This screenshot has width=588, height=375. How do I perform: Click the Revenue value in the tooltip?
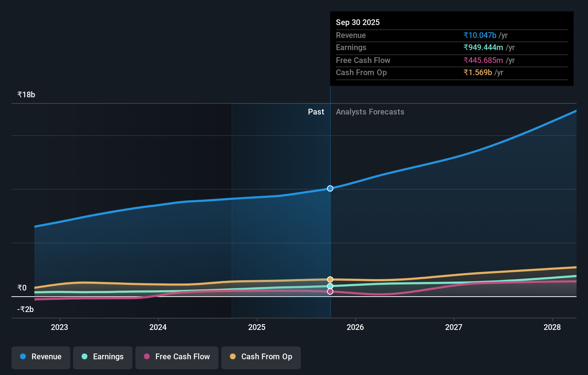click(x=480, y=35)
